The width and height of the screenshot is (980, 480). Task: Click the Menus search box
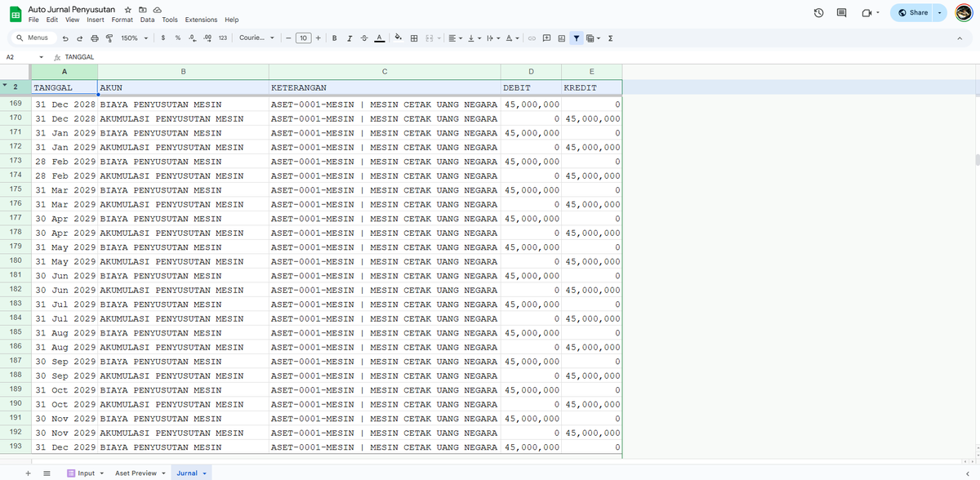(x=33, y=38)
